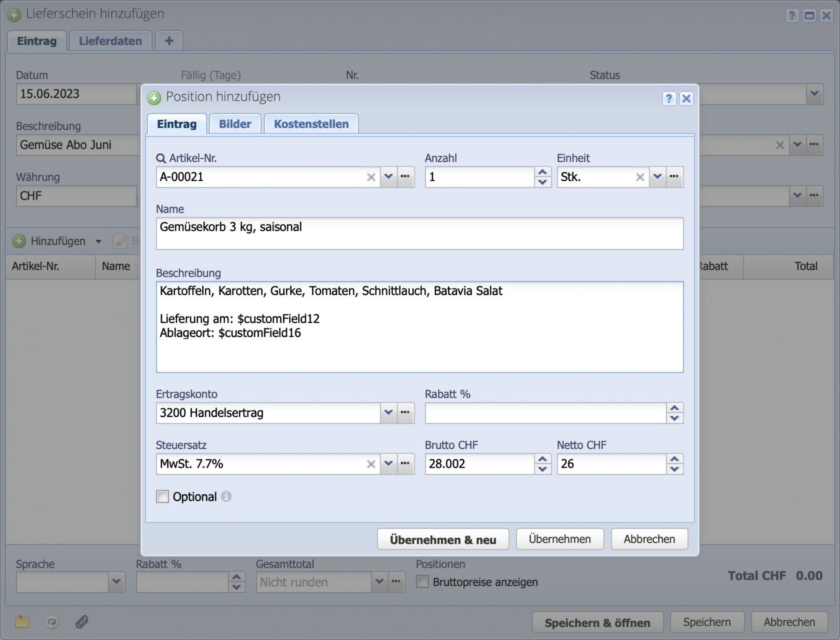This screenshot has height=640, width=840.
Task: Open the Kostenstellen tab
Action: 311,124
